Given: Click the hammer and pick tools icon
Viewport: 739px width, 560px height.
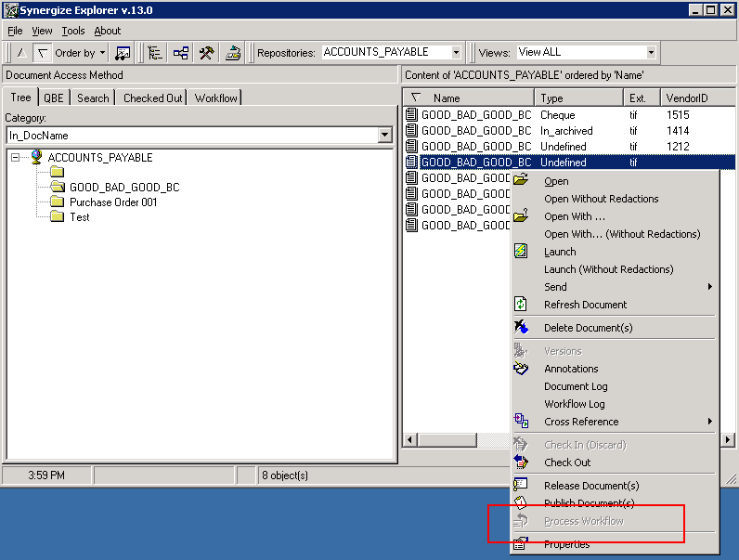Looking at the screenshot, I should (206, 53).
